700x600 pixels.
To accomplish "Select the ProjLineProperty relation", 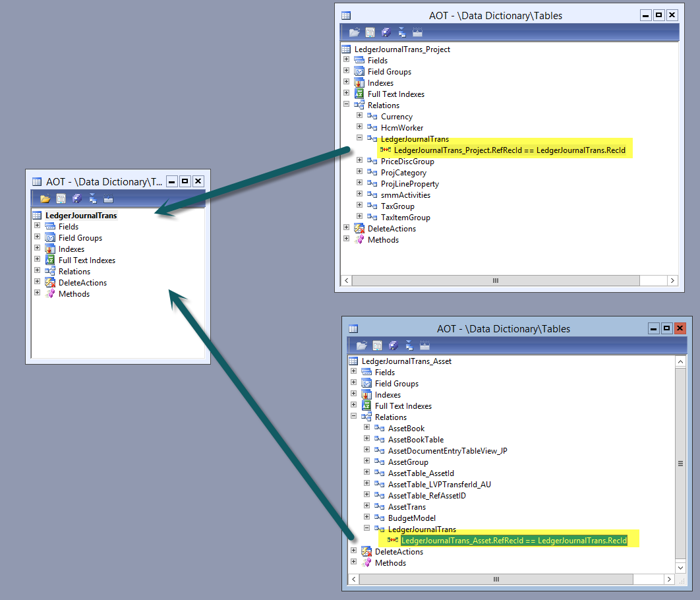I will pyautogui.click(x=409, y=184).
